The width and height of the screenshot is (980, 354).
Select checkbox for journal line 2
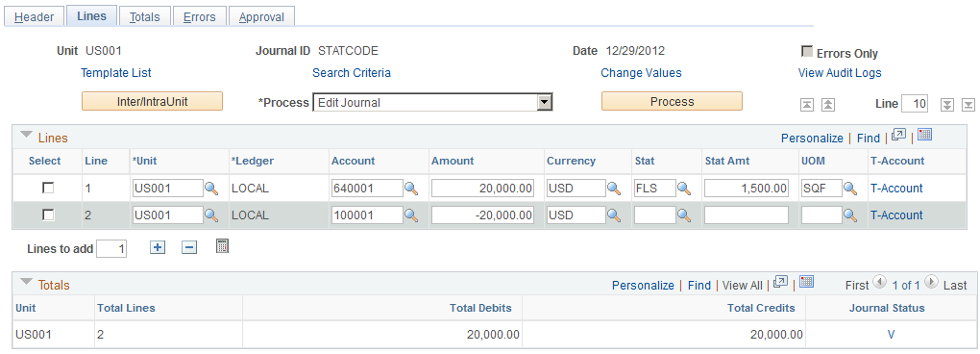pyautogui.click(x=47, y=215)
